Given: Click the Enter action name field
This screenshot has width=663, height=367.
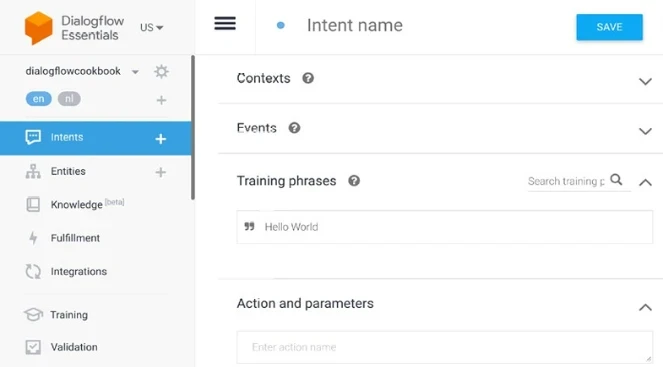Looking at the screenshot, I should (x=444, y=347).
